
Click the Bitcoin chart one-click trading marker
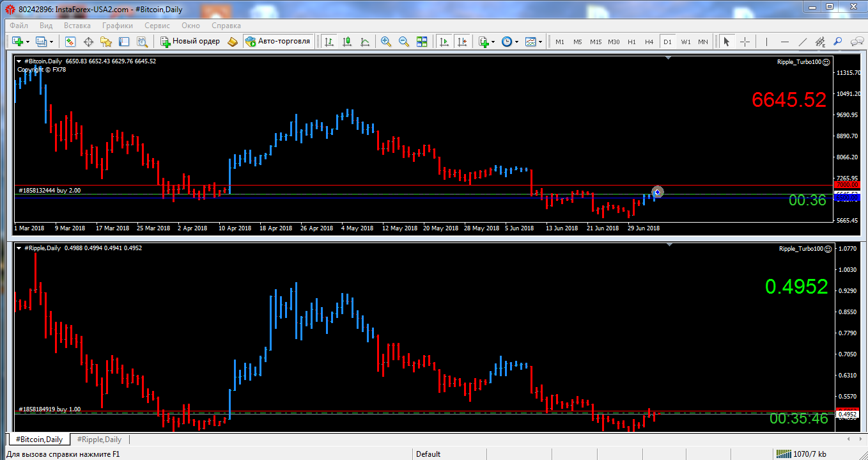pyautogui.click(x=657, y=192)
